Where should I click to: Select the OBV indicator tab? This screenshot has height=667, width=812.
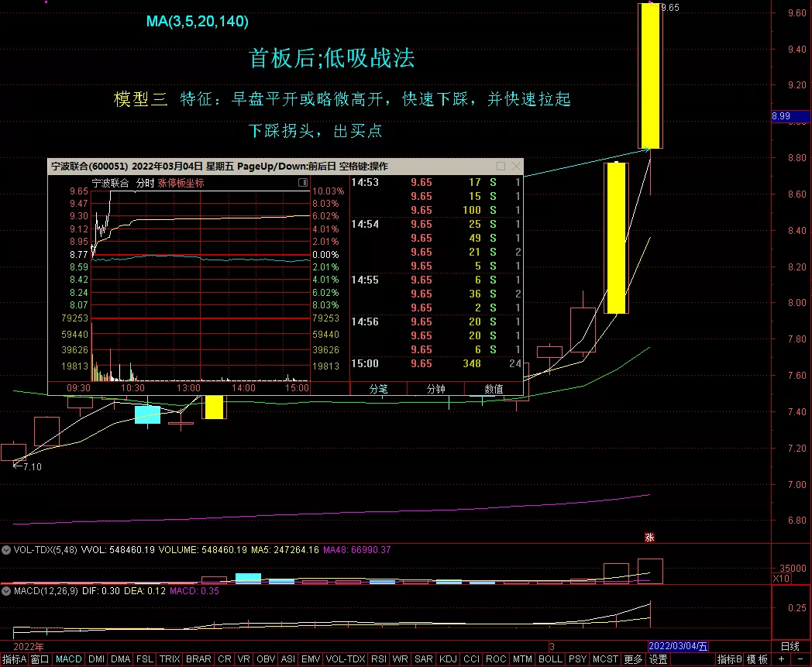pyautogui.click(x=265, y=659)
